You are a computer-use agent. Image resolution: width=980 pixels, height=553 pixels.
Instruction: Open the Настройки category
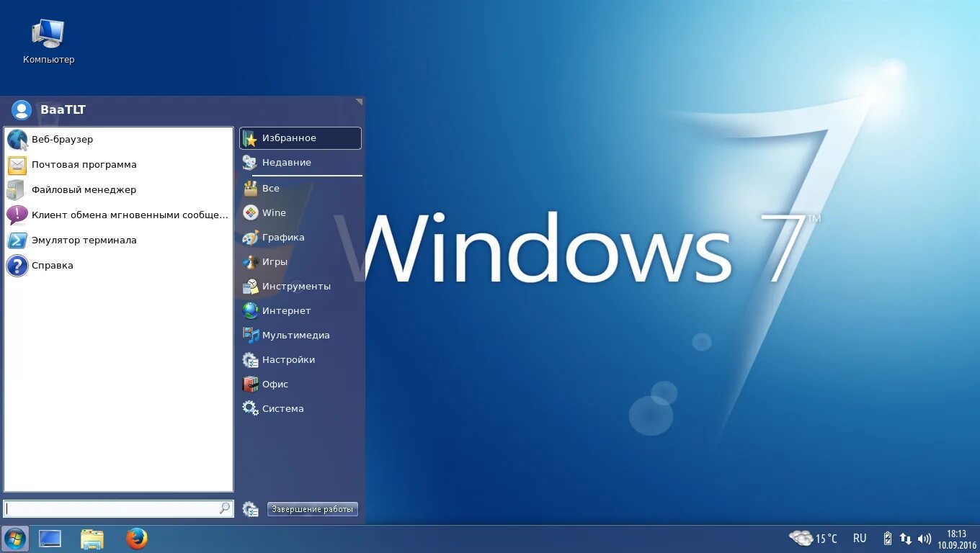(x=300, y=360)
